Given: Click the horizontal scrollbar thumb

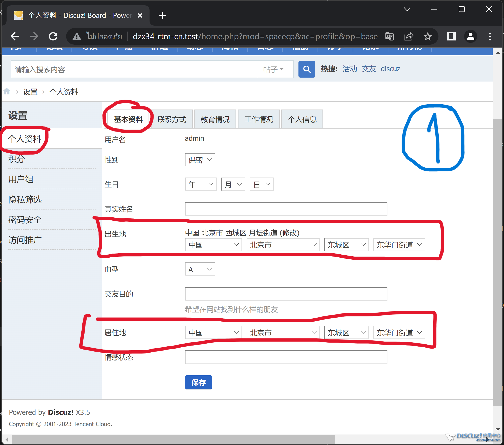Looking at the screenshot, I should (173, 440).
